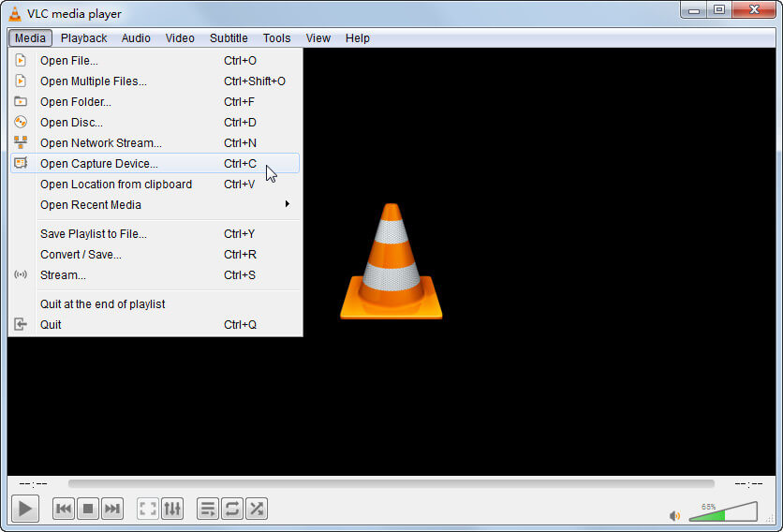Select Convert / Save... entry
The image size is (783, 532).
pos(155,254)
